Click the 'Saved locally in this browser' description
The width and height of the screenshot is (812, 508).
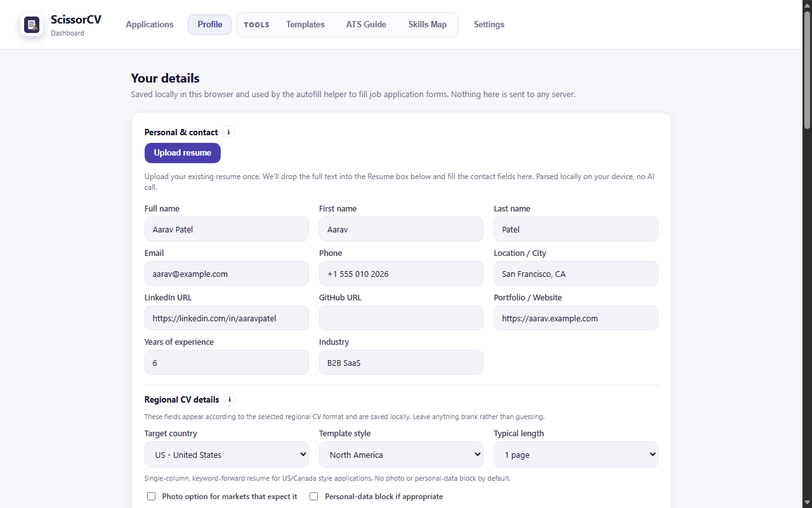(x=353, y=95)
